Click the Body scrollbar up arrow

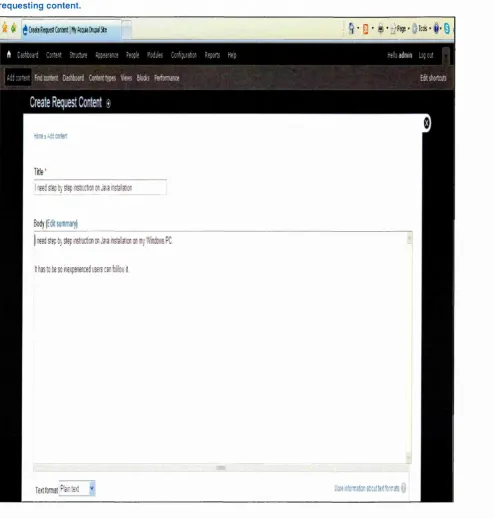click(409, 238)
